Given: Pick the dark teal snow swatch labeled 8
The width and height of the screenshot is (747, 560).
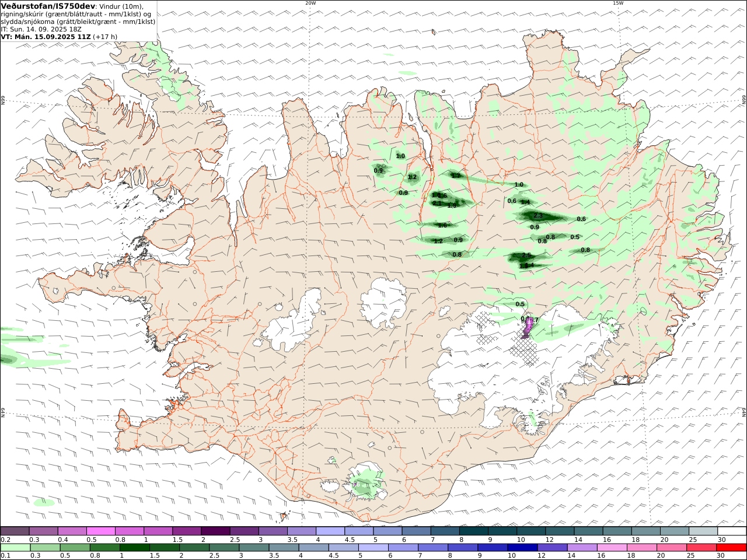Looking at the screenshot, I should click(x=473, y=531).
